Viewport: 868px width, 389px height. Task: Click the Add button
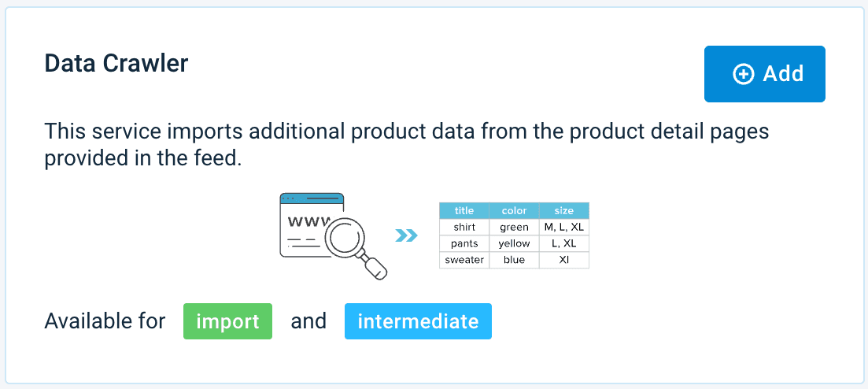764,74
